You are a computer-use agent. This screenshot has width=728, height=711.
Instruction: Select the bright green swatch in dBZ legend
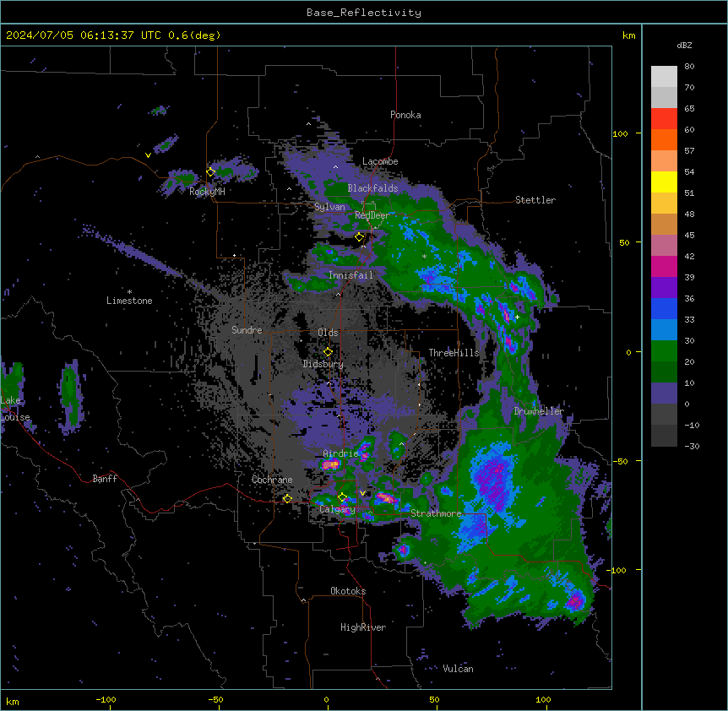[664, 351]
